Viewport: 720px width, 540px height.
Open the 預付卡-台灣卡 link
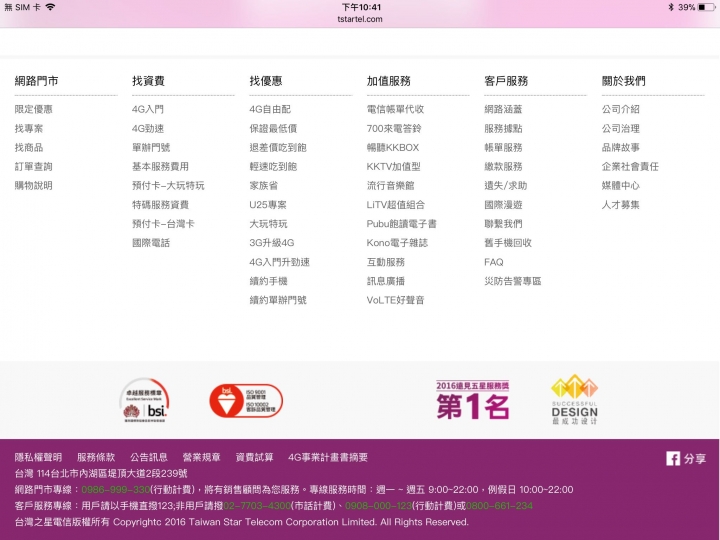(x=163, y=224)
